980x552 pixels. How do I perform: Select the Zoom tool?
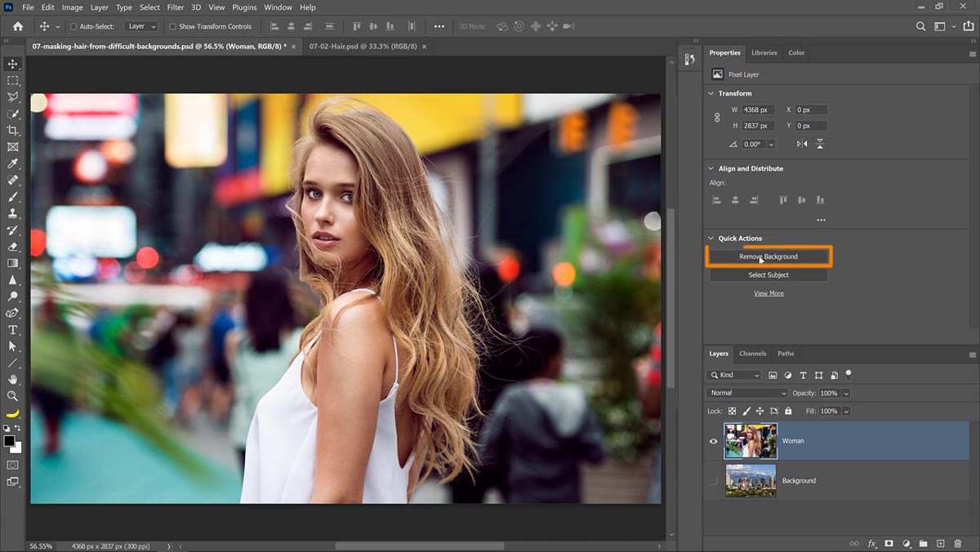pyautogui.click(x=12, y=396)
